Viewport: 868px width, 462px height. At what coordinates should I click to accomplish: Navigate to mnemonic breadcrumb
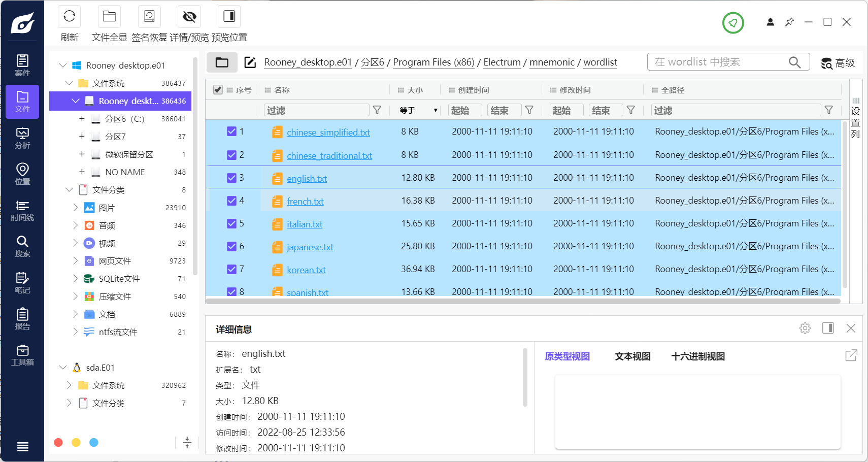552,62
